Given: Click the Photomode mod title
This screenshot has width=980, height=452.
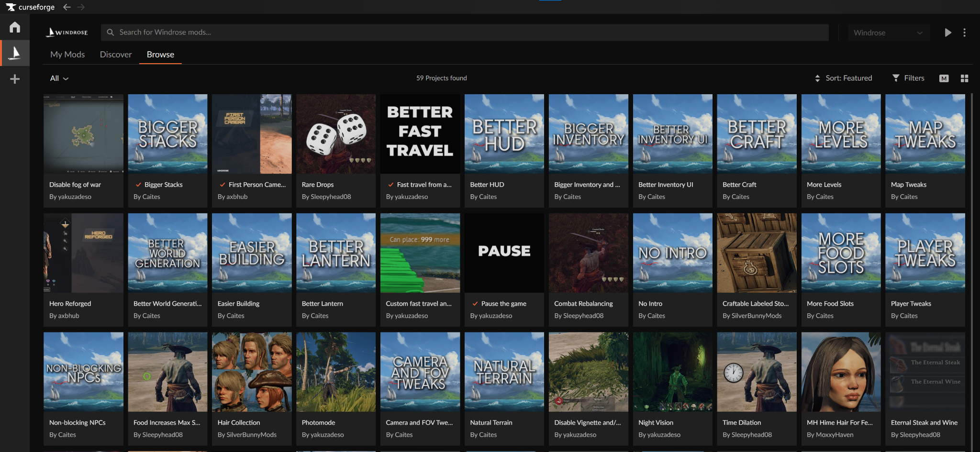Looking at the screenshot, I should [x=318, y=423].
